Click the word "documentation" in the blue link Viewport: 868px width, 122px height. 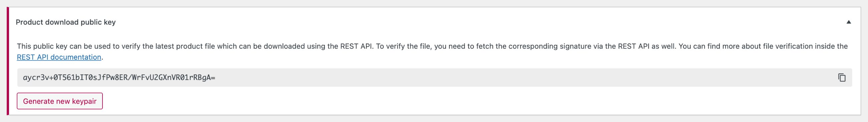tap(76, 57)
